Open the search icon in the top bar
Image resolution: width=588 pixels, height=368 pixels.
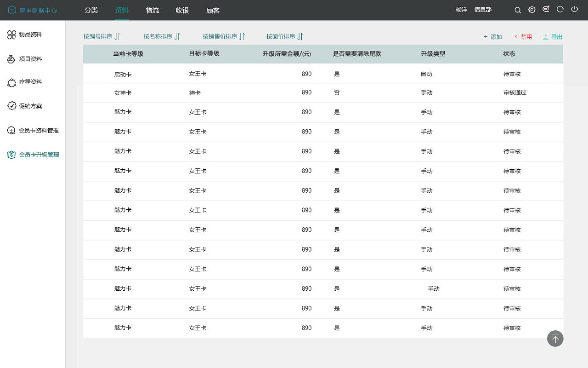[x=517, y=10]
